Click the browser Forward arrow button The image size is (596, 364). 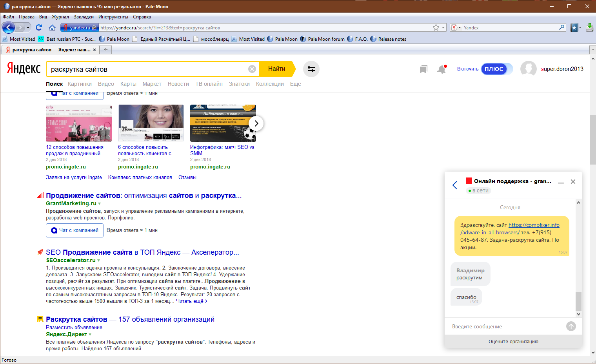pos(21,27)
